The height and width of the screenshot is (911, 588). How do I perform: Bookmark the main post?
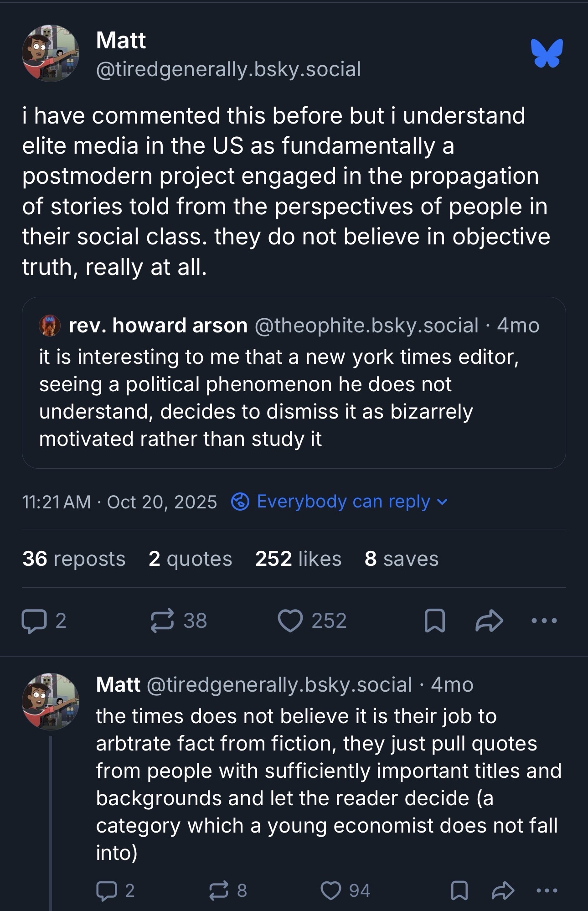434,621
